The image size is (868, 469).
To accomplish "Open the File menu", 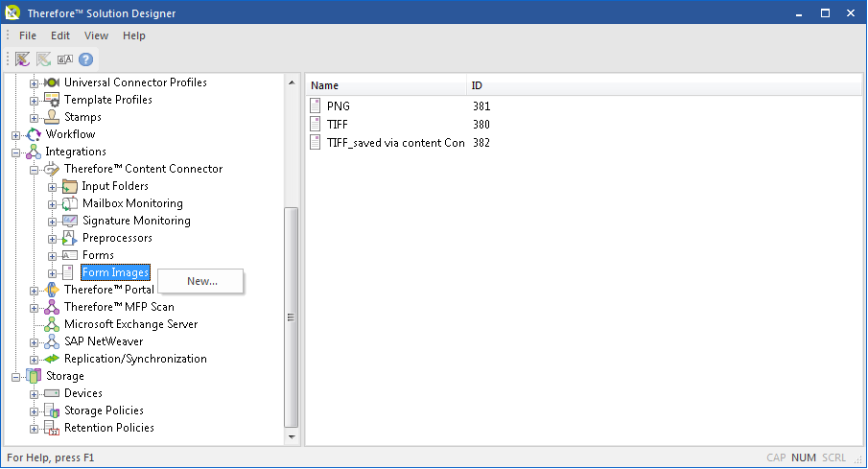I will tap(28, 35).
